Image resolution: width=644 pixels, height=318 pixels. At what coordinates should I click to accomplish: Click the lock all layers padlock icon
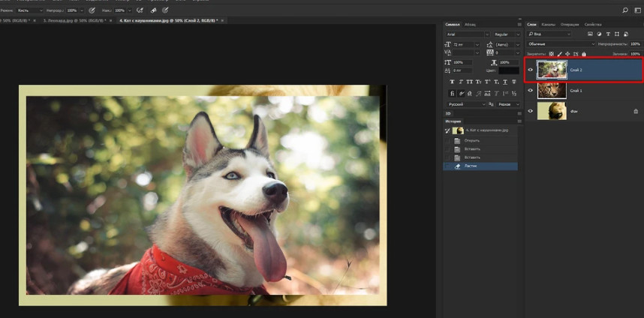click(x=585, y=54)
